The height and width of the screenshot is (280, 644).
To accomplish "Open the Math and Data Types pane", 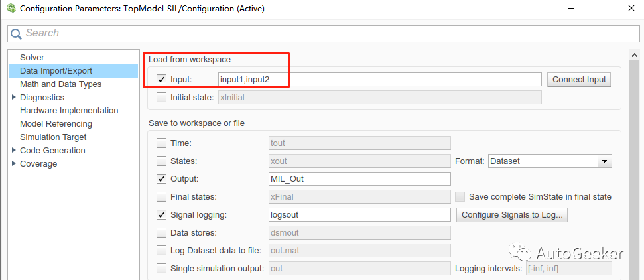I will (x=60, y=84).
